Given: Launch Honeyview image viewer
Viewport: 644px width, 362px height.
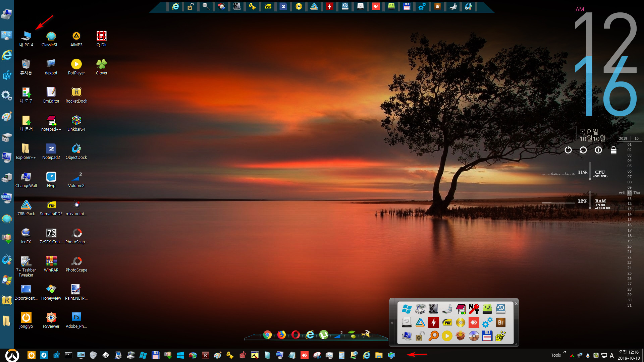Looking at the screenshot, I should pos(51,292).
